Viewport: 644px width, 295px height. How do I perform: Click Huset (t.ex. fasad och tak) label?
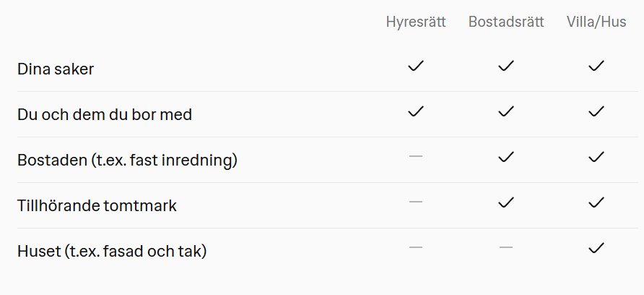tap(112, 252)
